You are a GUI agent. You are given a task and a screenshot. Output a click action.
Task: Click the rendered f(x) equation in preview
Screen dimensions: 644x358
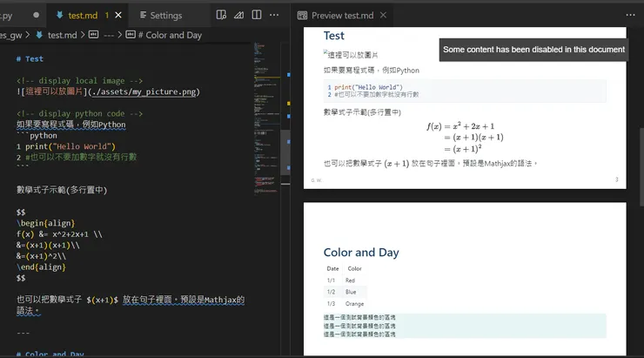pyautogui.click(x=465, y=138)
